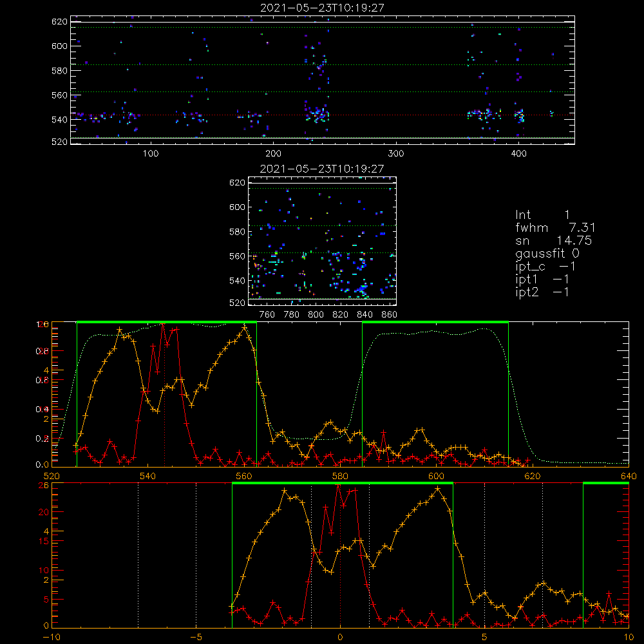This screenshot has width=644, height=644.
Task: Click x-axis label 560 on third plot
Action: [244, 476]
